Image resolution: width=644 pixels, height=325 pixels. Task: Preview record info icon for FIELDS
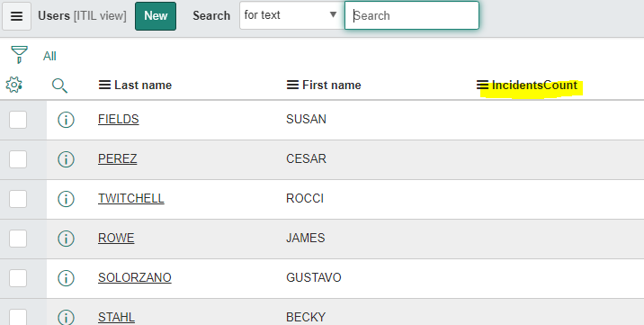click(x=66, y=120)
